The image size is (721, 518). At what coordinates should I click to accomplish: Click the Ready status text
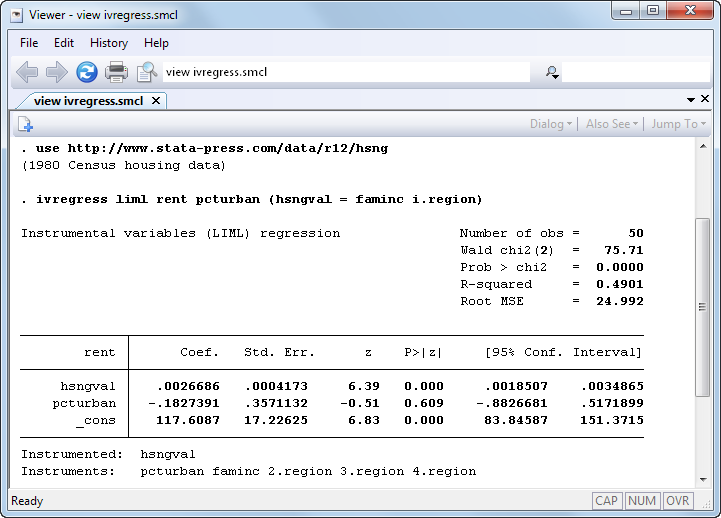click(x=27, y=501)
